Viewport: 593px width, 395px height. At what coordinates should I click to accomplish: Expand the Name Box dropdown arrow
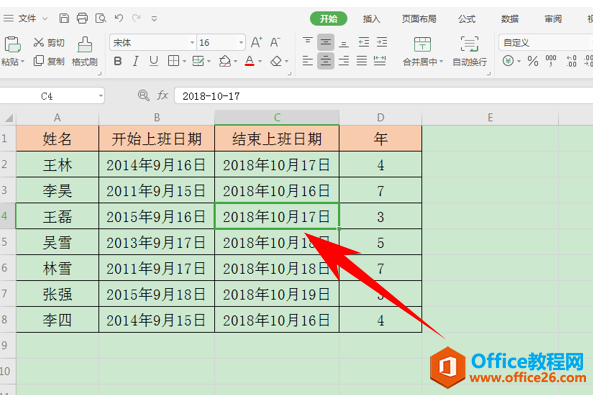tap(101, 96)
